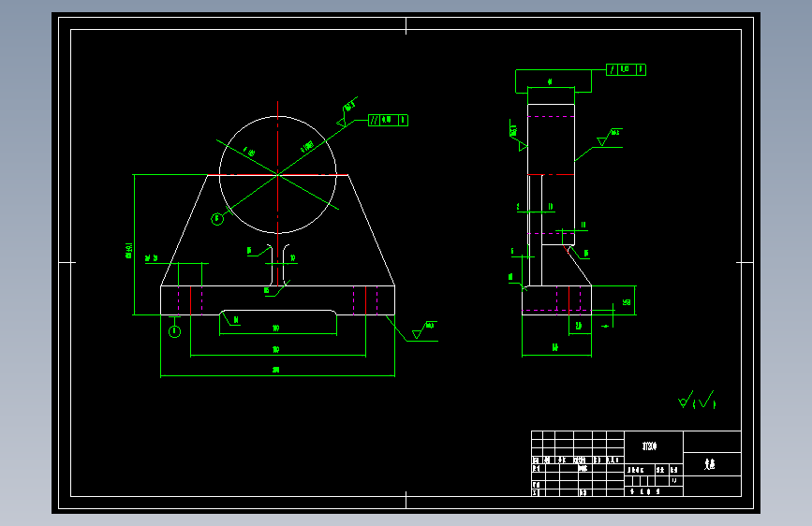Select the central slot width dimension text
This screenshot has width=812, height=526.
click(x=292, y=257)
